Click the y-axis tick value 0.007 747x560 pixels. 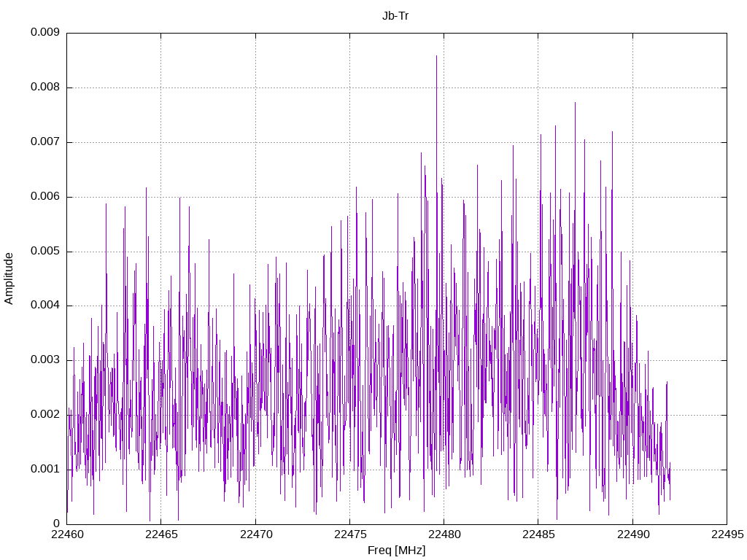click(45, 141)
